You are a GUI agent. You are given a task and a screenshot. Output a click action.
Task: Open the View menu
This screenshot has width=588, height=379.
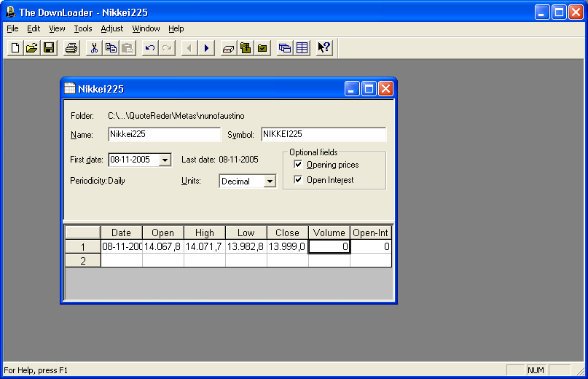(57, 28)
